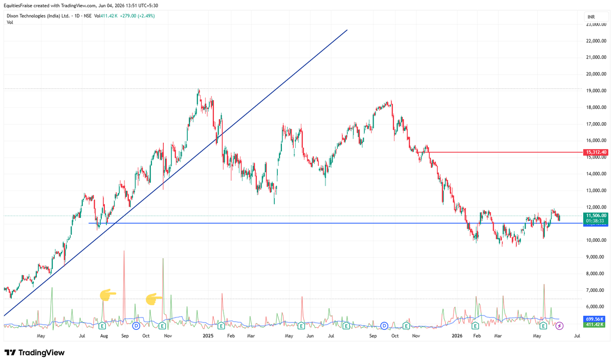Click the 2025 year label on time axis
This screenshot has width=614, height=364.
[208, 336]
